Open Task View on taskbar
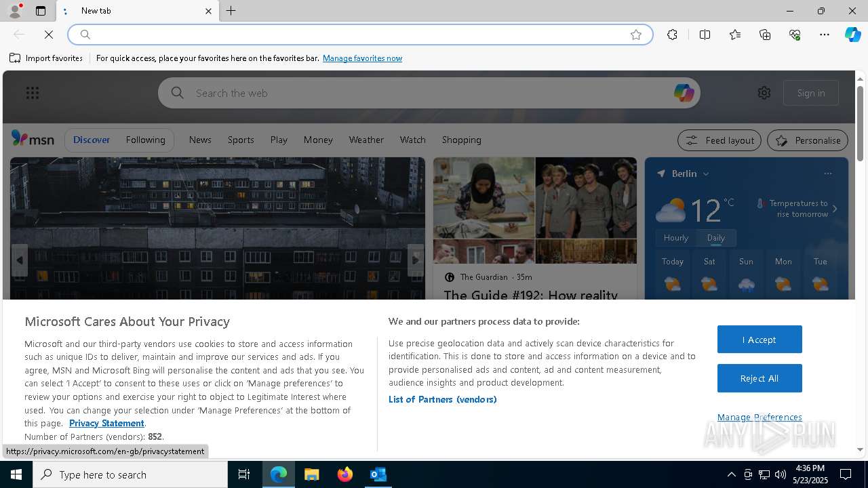This screenshot has height=488, width=868. [x=244, y=474]
